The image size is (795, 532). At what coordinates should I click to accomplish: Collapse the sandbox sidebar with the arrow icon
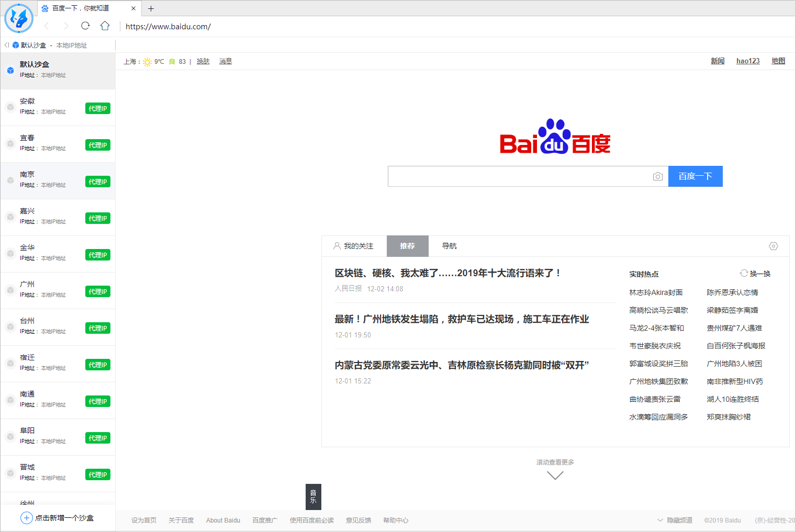point(6,45)
